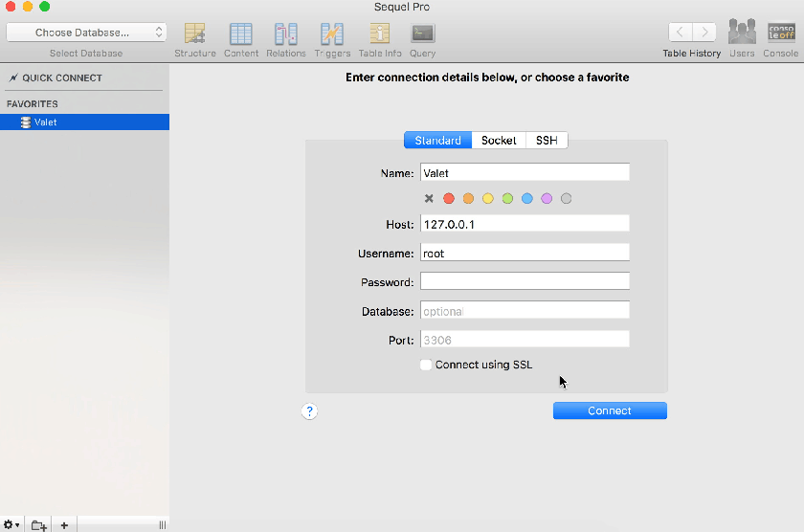Open the gear actions menu at bottom left
The width and height of the screenshot is (804, 532).
click(11, 524)
